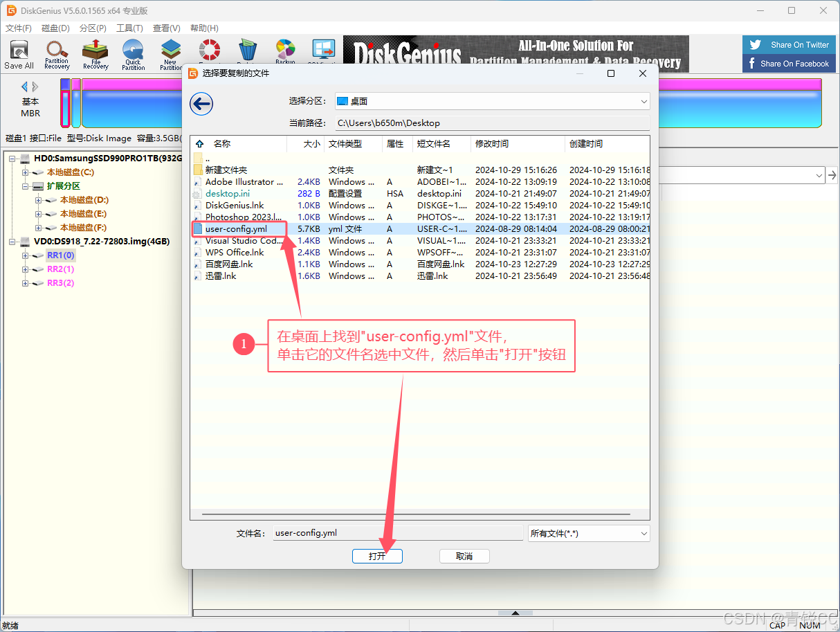Click the 新建文件夹 folder icon

coord(198,170)
